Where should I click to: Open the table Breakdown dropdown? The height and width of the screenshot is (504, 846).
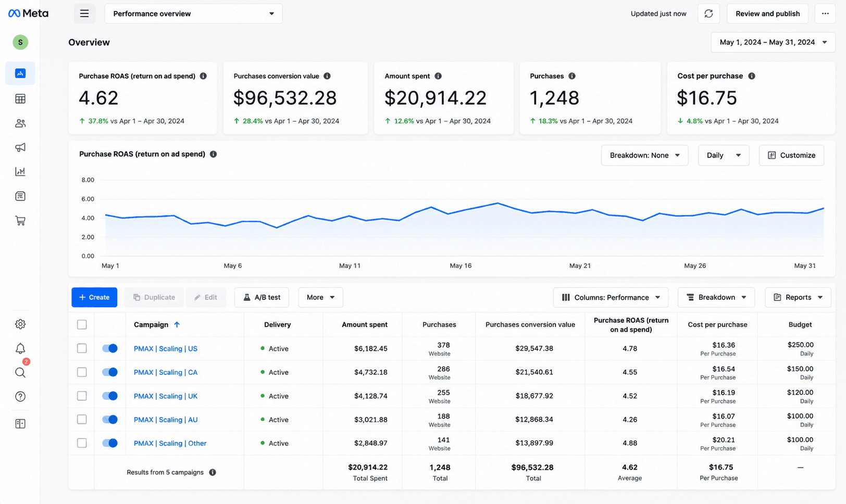coord(716,297)
